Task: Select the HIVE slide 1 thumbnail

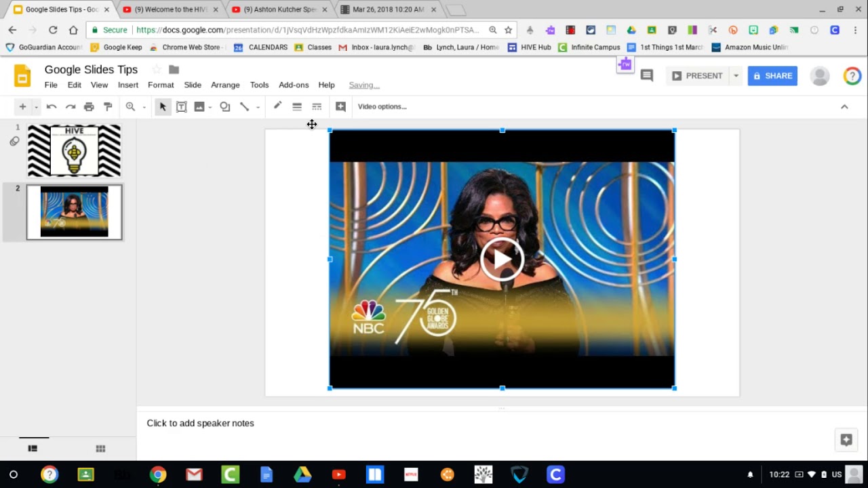Action: [74, 150]
